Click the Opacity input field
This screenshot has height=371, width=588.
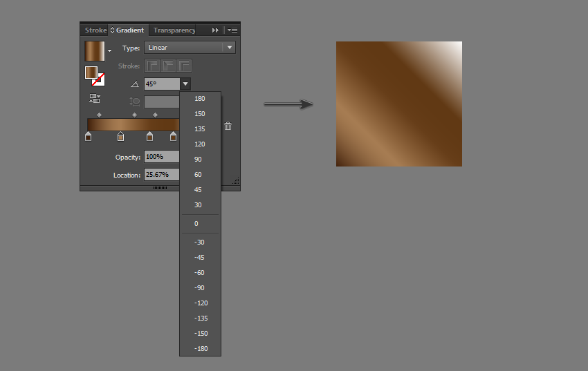click(x=162, y=157)
